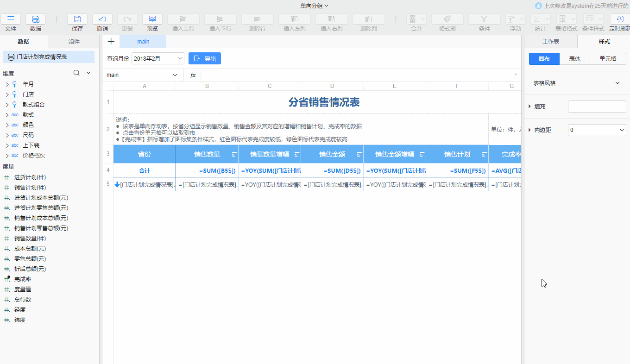Click the 导出 export button

click(205, 58)
